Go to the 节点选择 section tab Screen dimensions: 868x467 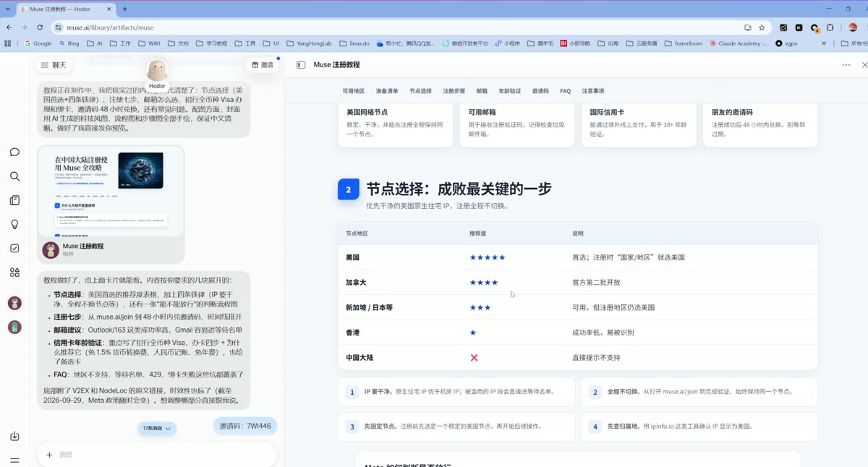click(x=420, y=91)
